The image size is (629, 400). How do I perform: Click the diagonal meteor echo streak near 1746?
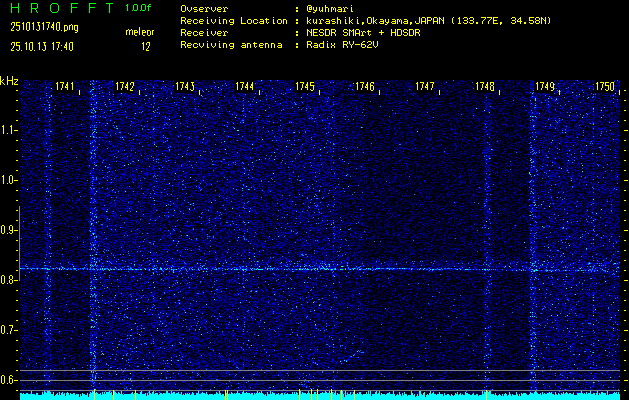click(354, 356)
